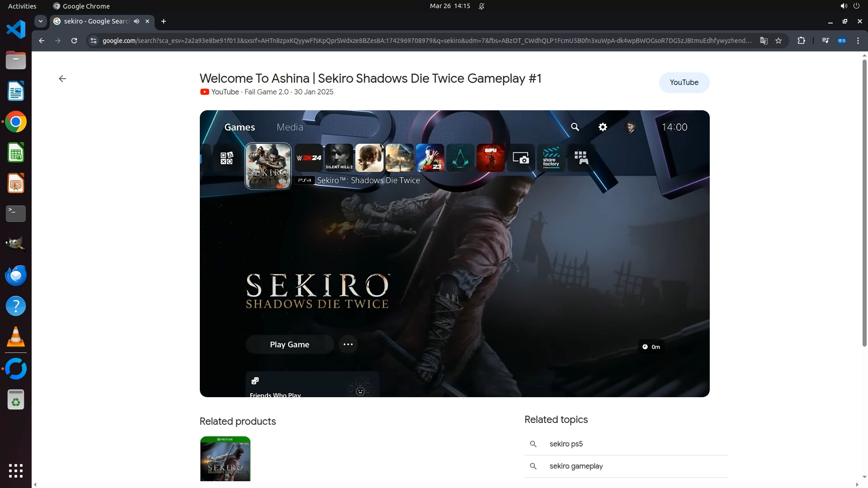Image resolution: width=868 pixels, height=488 pixels.
Task: Launch VLC media player from dock
Action: coord(16,337)
